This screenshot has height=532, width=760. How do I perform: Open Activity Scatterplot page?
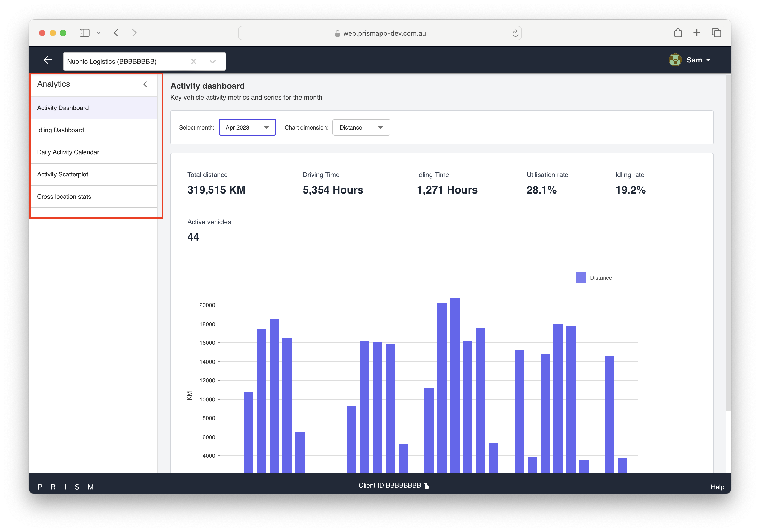(x=62, y=174)
